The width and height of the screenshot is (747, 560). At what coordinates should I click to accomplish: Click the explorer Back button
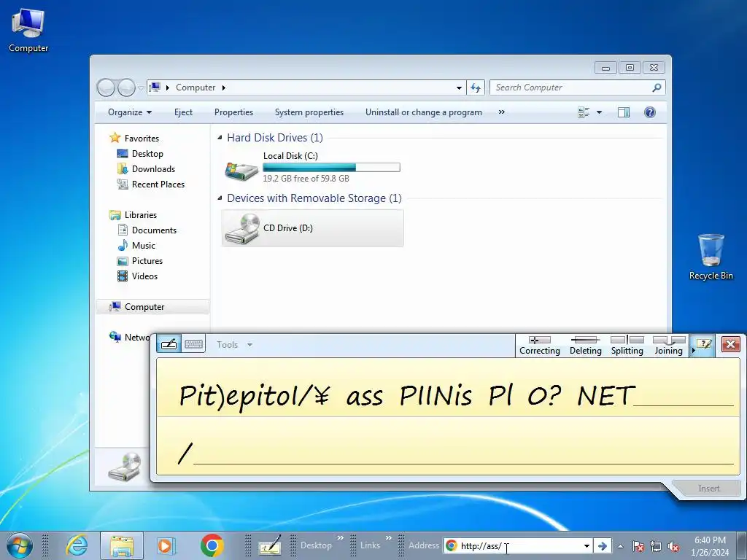[106, 87]
